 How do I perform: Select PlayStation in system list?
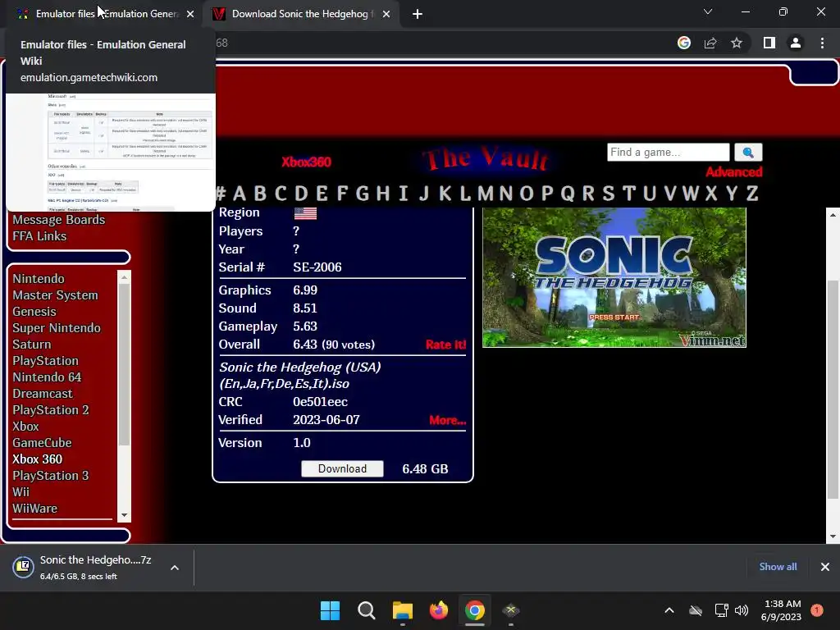point(46,361)
